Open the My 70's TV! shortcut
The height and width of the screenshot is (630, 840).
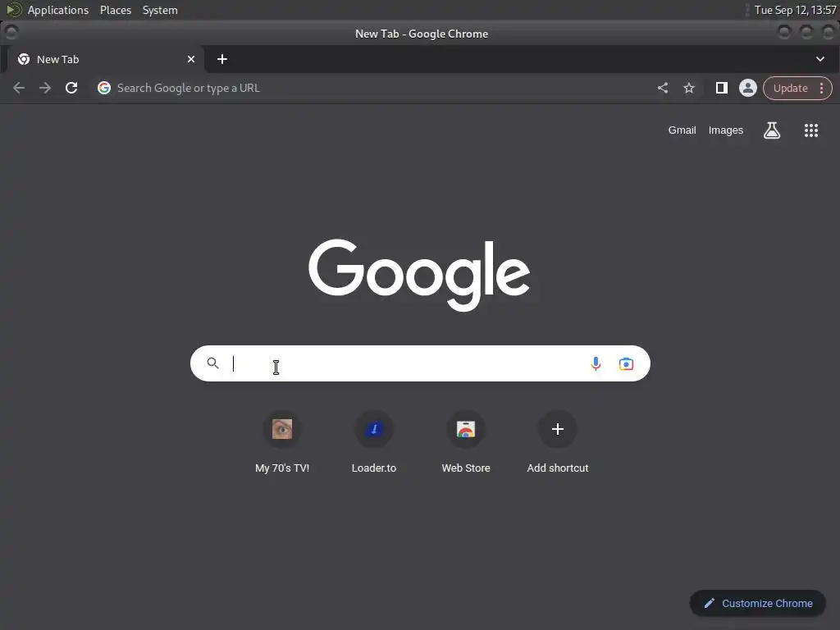point(282,442)
